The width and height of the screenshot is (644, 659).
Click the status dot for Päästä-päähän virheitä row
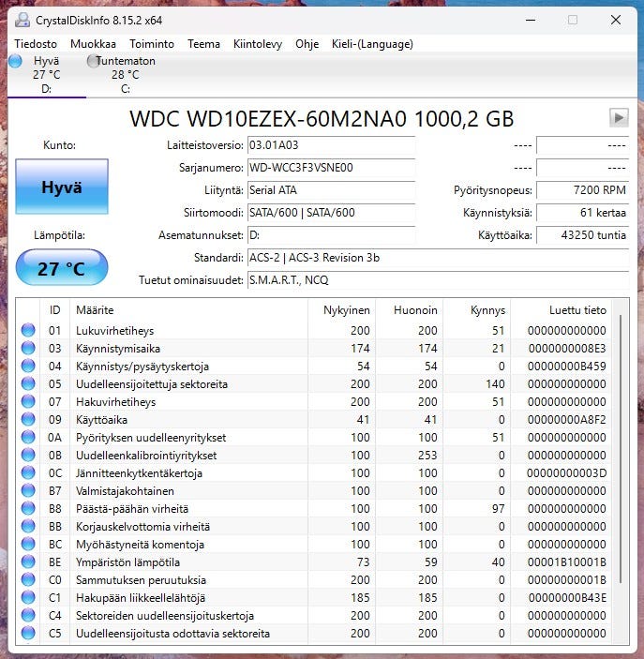pos(28,508)
